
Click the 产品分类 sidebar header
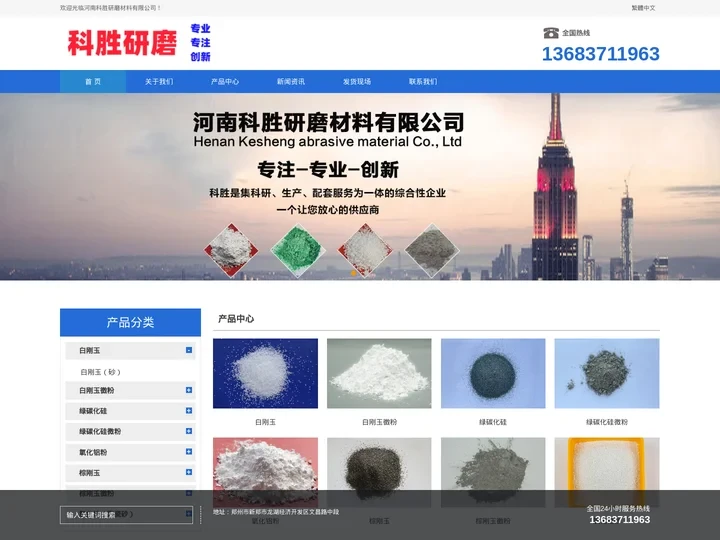[x=130, y=322]
